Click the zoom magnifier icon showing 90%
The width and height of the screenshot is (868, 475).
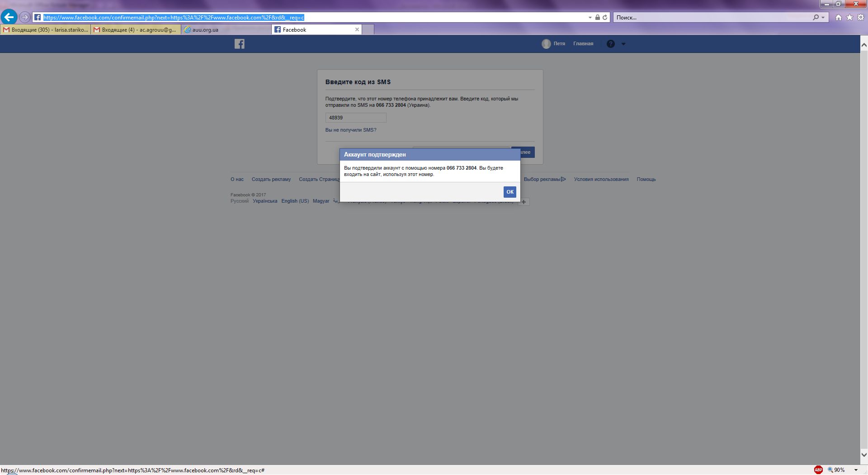tap(830, 470)
